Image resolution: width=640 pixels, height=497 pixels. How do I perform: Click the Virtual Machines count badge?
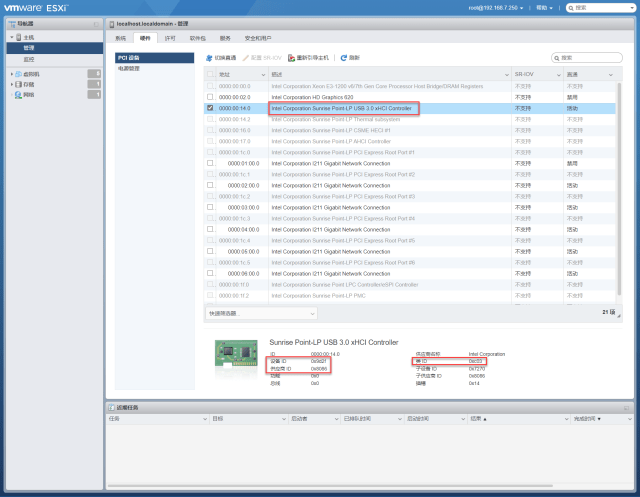pos(94,74)
